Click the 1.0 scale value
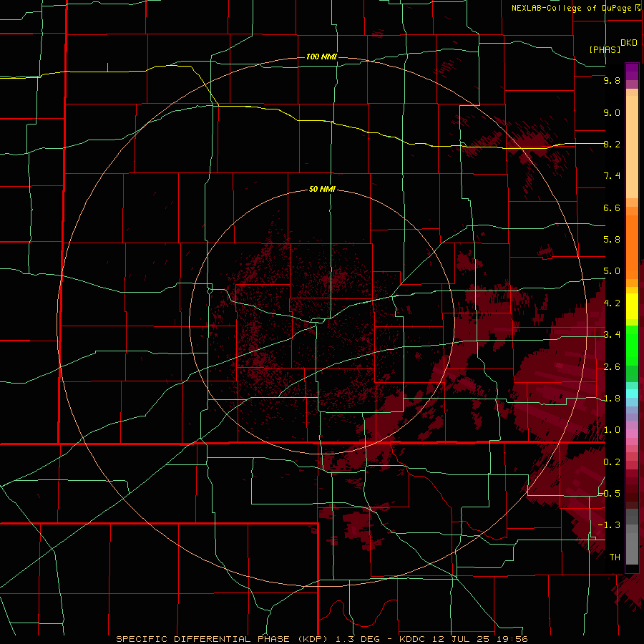 click(612, 430)
